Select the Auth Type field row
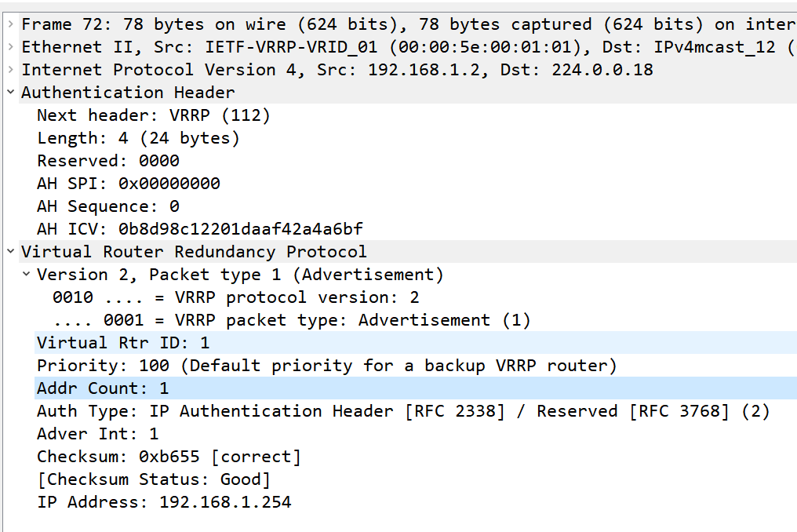The image size is (797, 532). [403, 411]
